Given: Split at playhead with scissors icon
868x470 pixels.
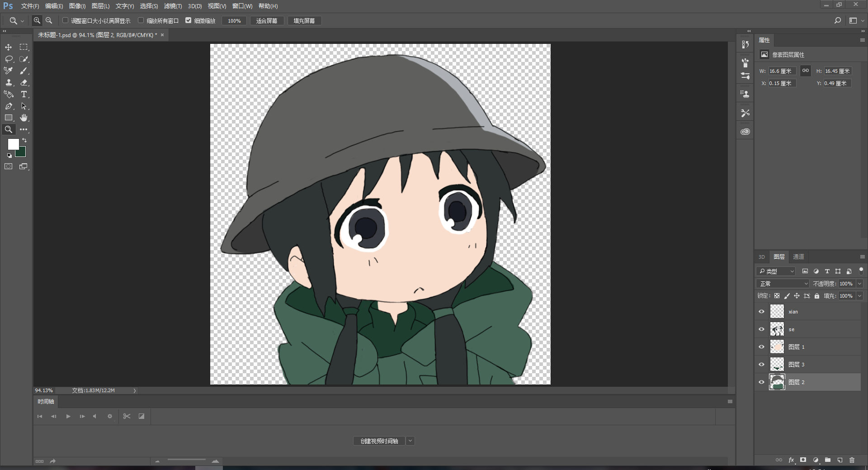Looking at the screenshot, I should (x=127, y=416).
